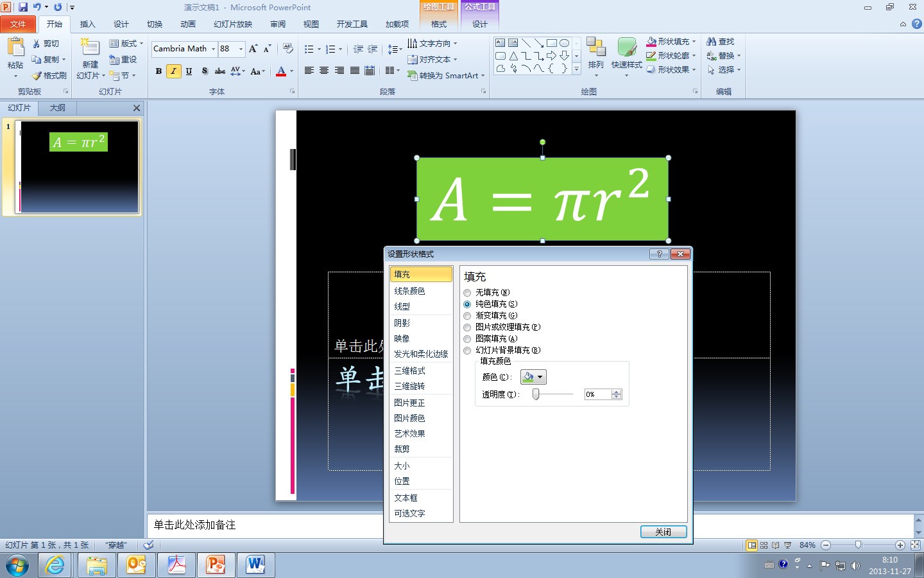924x578 pixels.
Task: Click the transparency (透明度) slider handle
Action: tap(536, 394)
